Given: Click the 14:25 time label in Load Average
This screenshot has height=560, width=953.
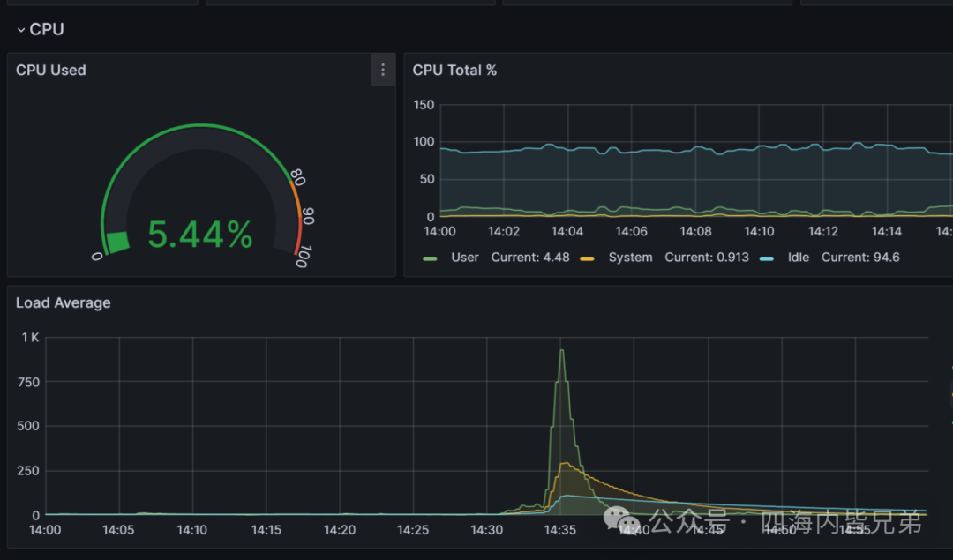Looking at the screenshot, I should 413,530.
